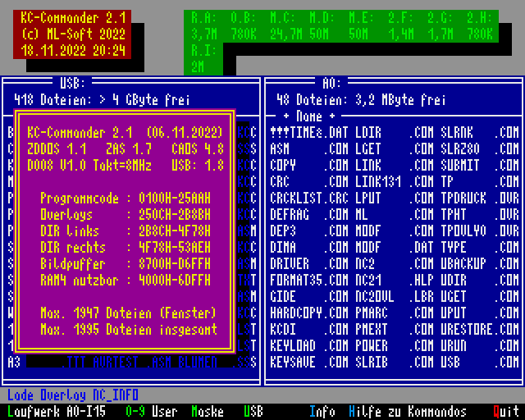
Task: Select file SUBMIT.COM
Action: (x=480, y=166)
